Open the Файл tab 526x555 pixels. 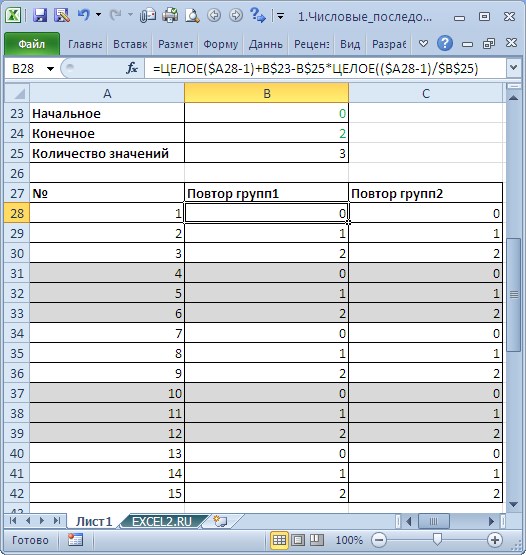coord(32,44)
